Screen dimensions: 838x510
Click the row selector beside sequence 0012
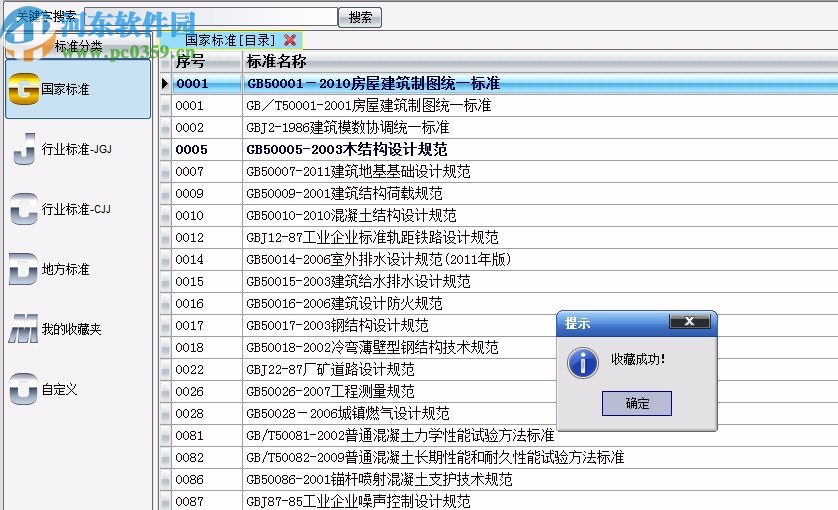(165, 237)
